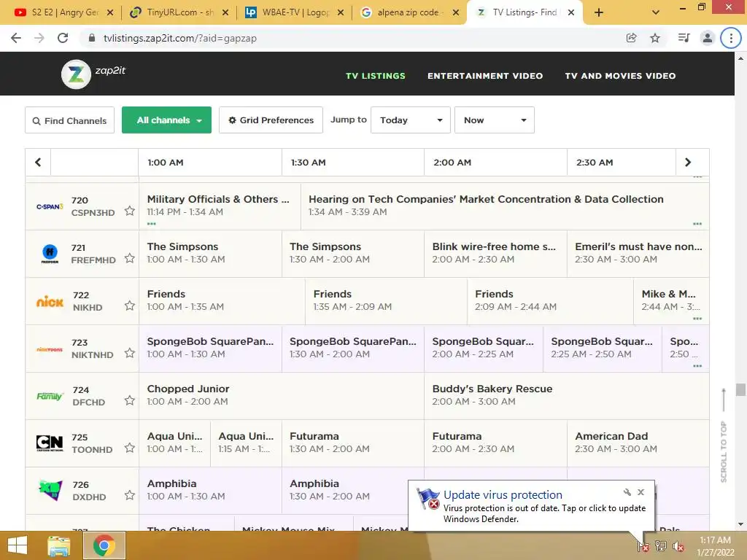Open All channels dropdown
Screen dimensions: 747x560
[x=167, y=120]
